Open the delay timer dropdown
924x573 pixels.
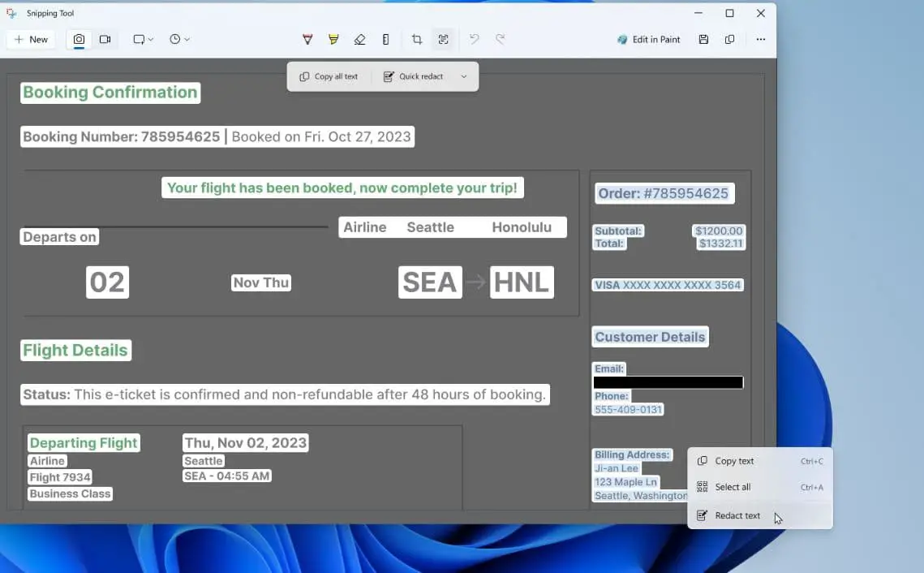179,40
